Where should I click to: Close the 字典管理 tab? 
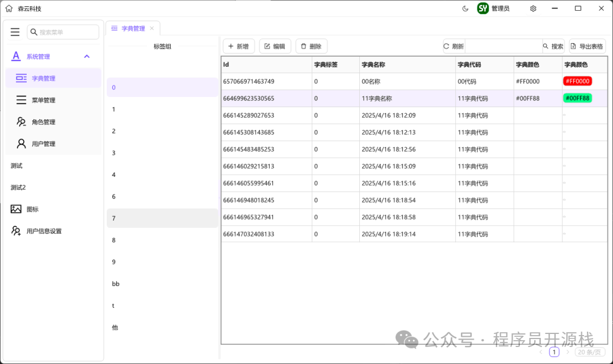point(152,28)
